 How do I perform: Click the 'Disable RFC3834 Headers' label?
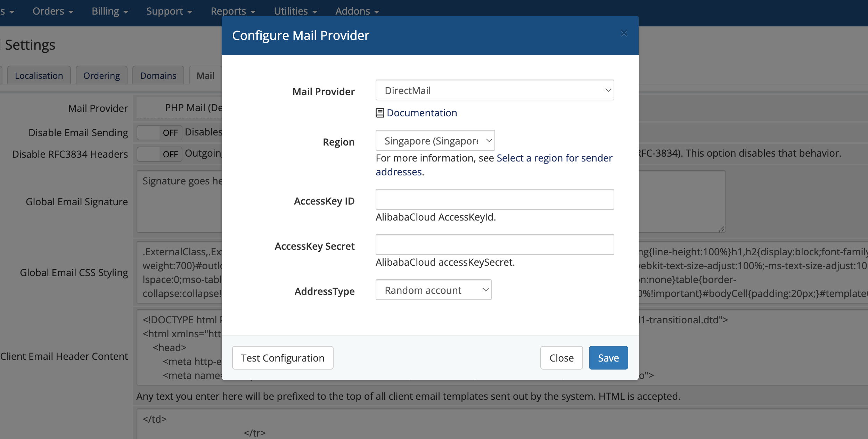(70, 154)
